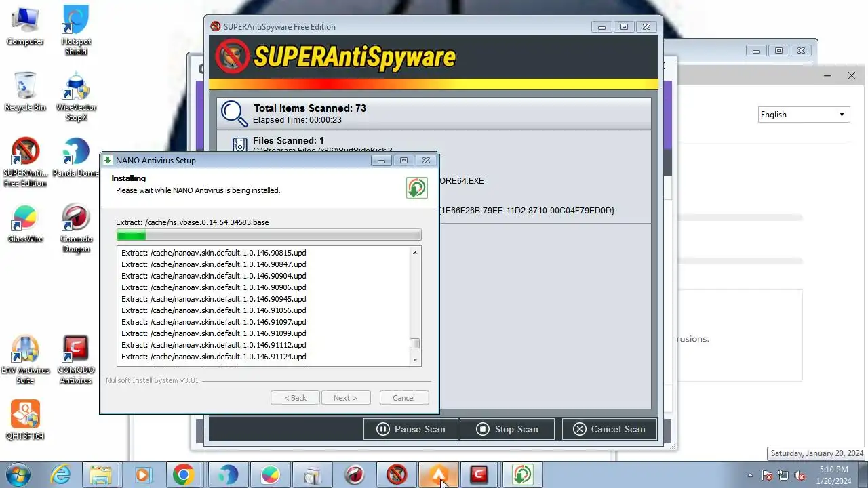The height and width of the screenshot is (488, 868).
Task: Switch to SUPERAntiSpyware in the taskbar
Action: (397, 474)
